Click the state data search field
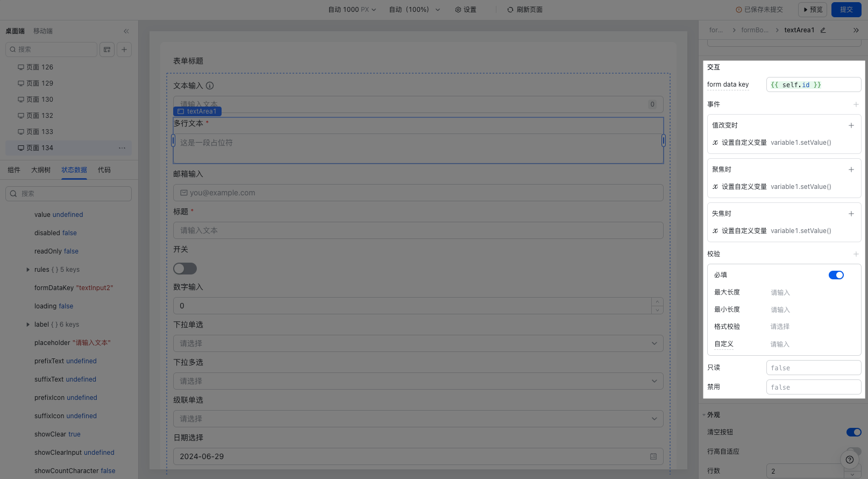The image size is (868, 479). click(x=68, y=194)
